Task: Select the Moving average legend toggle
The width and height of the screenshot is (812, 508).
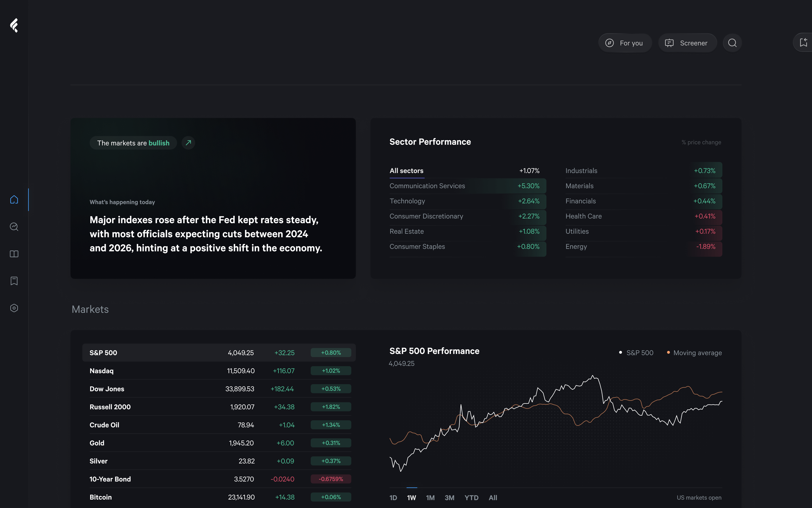Action: pos(693,352)
